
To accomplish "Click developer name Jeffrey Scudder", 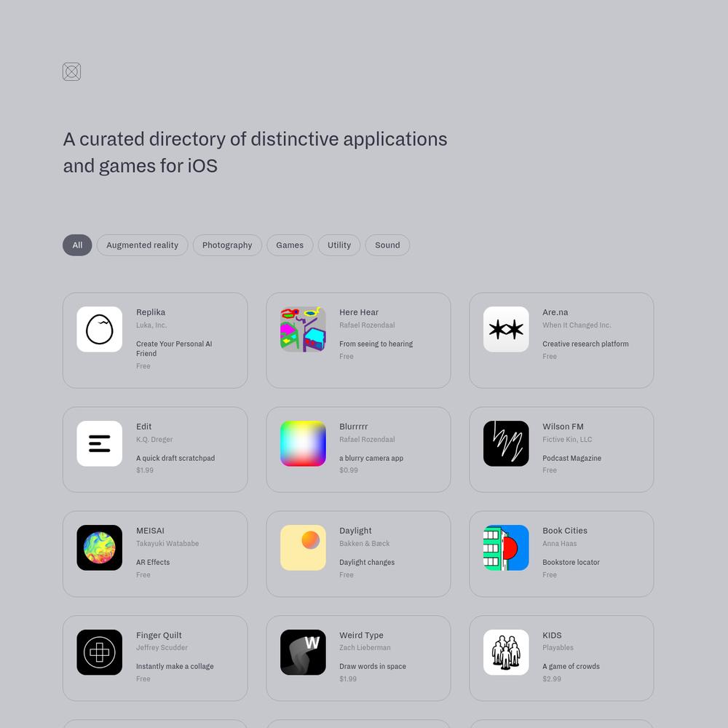I will [162, 647].
